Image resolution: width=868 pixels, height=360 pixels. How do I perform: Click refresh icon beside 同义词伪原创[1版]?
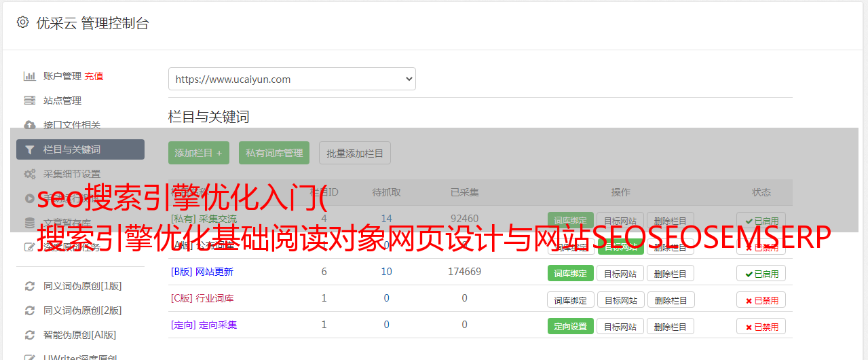pos(30,286)
